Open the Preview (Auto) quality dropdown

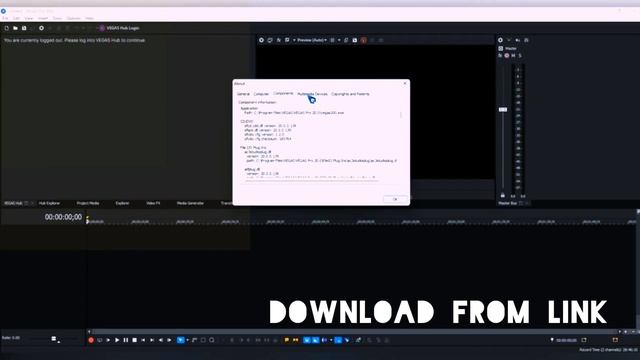tap(312, 40)
